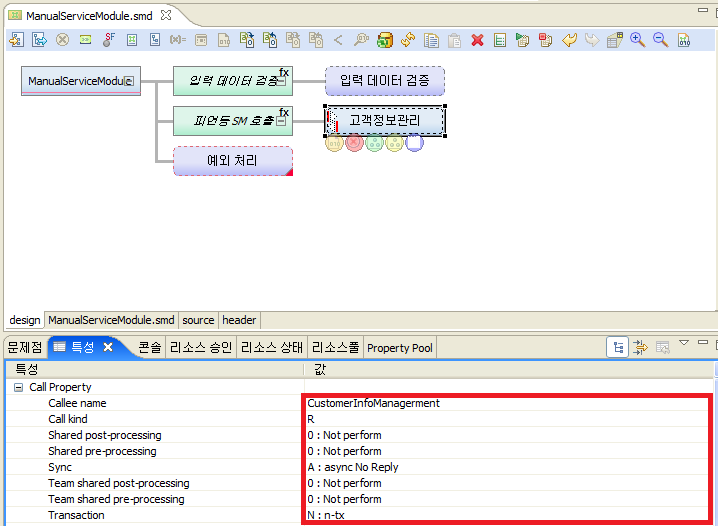Click the Zoom Out magnifier
The height and width of the screenshot is (526, 718).
pyautogui.click(x=660, y=40)
